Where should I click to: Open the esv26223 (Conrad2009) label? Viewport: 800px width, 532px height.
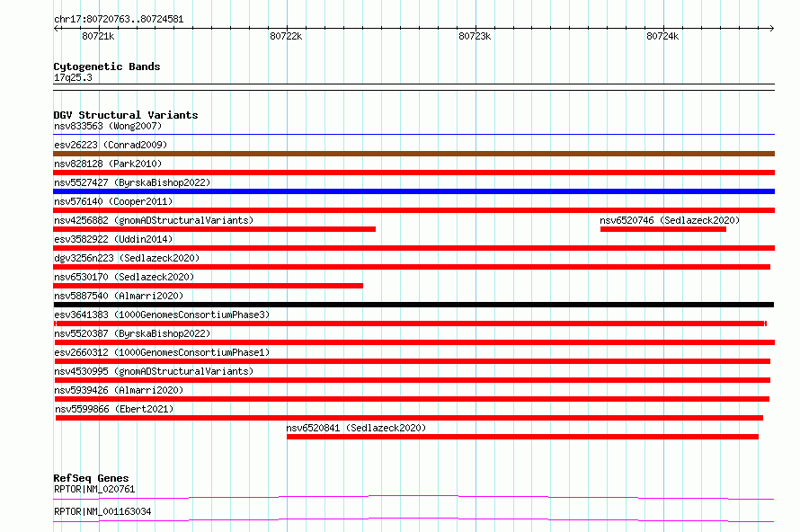[x=111, y=145]
